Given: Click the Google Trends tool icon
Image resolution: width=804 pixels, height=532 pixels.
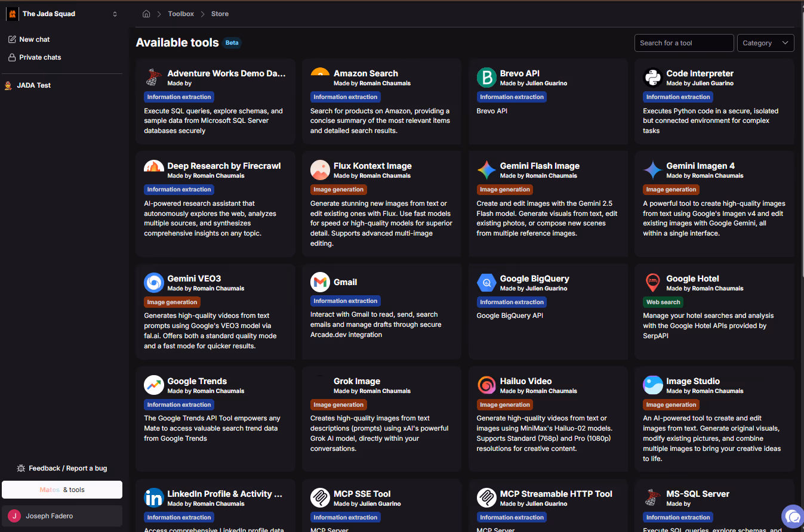Looking at the screenshot, I should 153,385.
